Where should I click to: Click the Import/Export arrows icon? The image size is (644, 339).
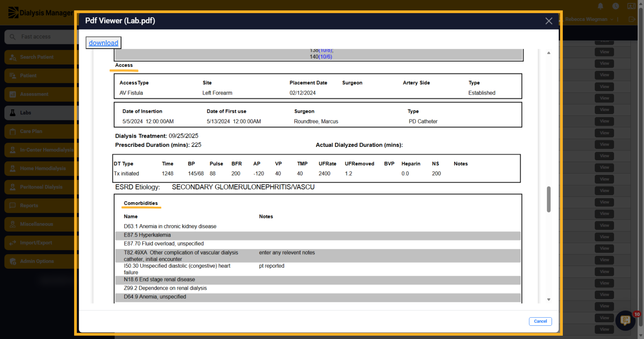tap(13, 243)
